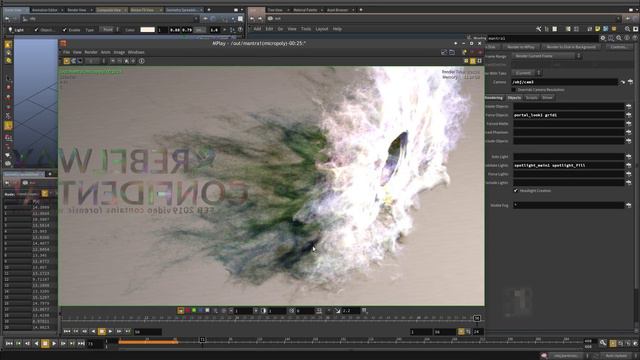Switch to the Tree View tab
Screen dimensions: 640x360
click(x=275, y=10)
